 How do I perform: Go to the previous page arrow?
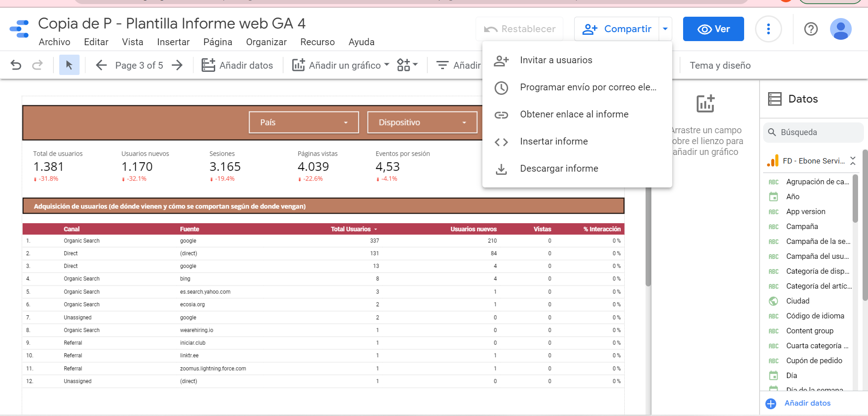click(101, 65)
